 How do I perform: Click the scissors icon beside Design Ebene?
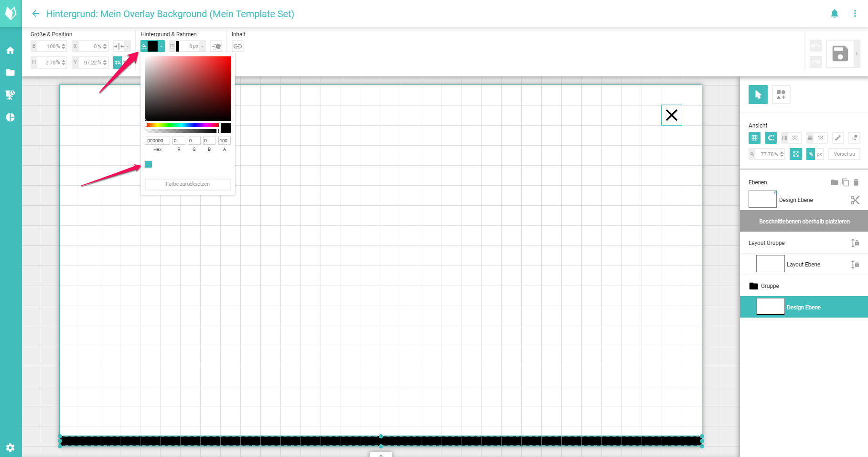click(855, 200)
